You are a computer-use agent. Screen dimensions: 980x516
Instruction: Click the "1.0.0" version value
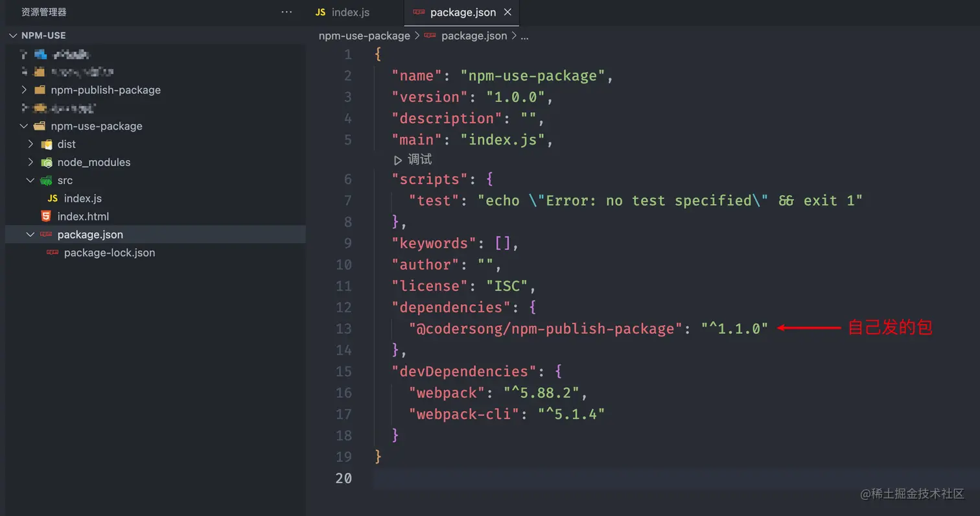point(516,97)
